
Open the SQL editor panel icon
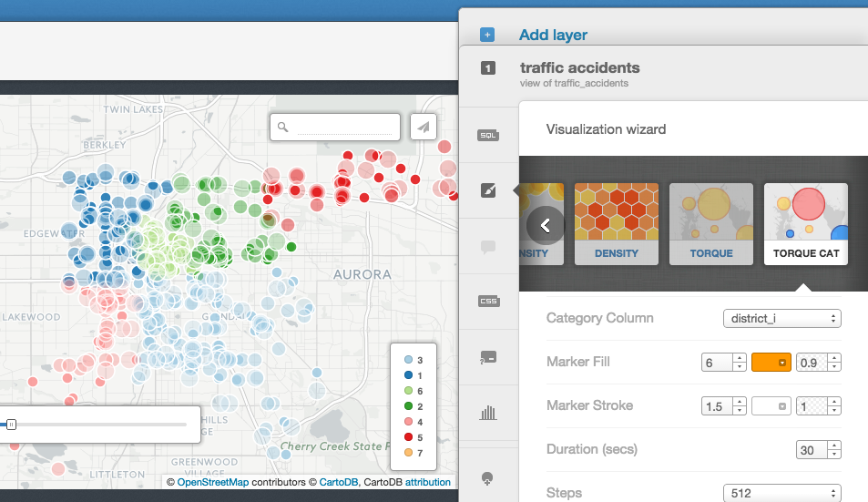[x=488, y=135]
